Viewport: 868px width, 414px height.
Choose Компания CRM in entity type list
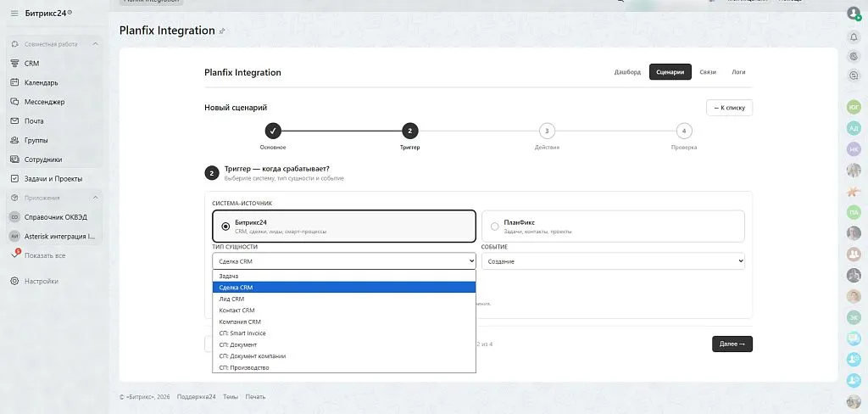click(344, 322)
